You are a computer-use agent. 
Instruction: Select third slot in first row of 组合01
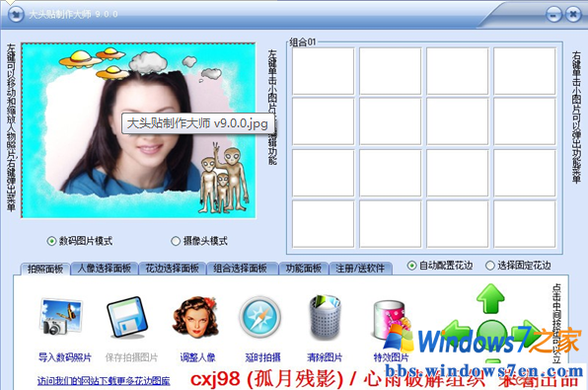point(457,71)
